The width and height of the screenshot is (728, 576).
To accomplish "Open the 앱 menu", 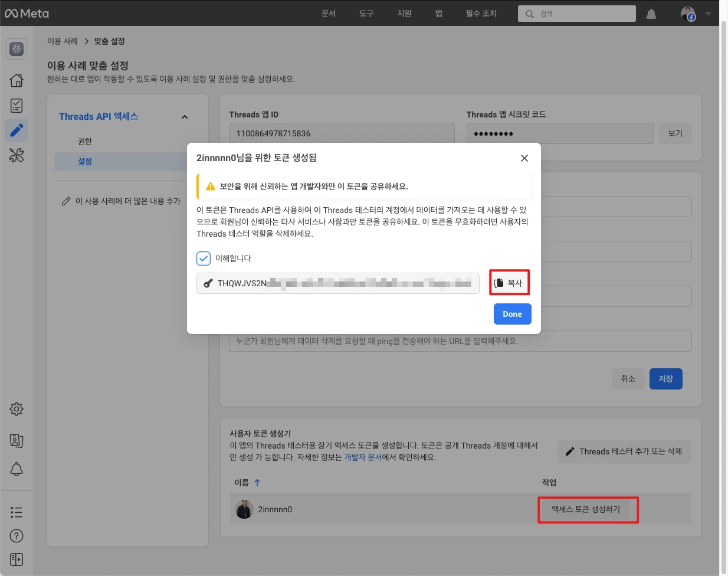I will (x=439, y=14).
